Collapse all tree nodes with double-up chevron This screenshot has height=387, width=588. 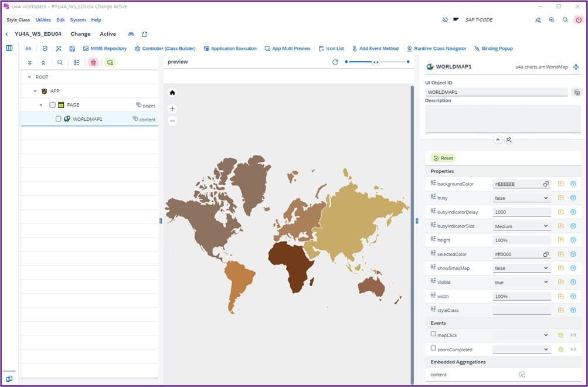43,63
